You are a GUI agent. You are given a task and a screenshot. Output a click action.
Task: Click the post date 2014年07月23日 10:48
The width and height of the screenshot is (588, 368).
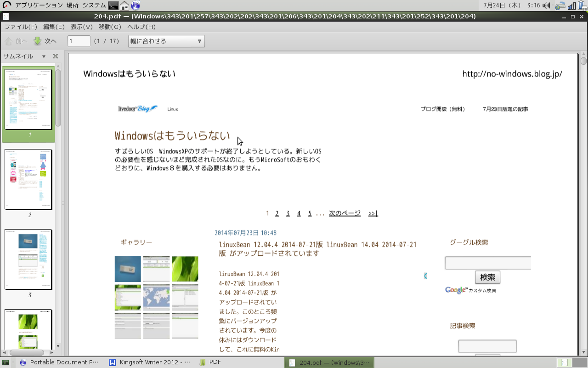(246, 233)
